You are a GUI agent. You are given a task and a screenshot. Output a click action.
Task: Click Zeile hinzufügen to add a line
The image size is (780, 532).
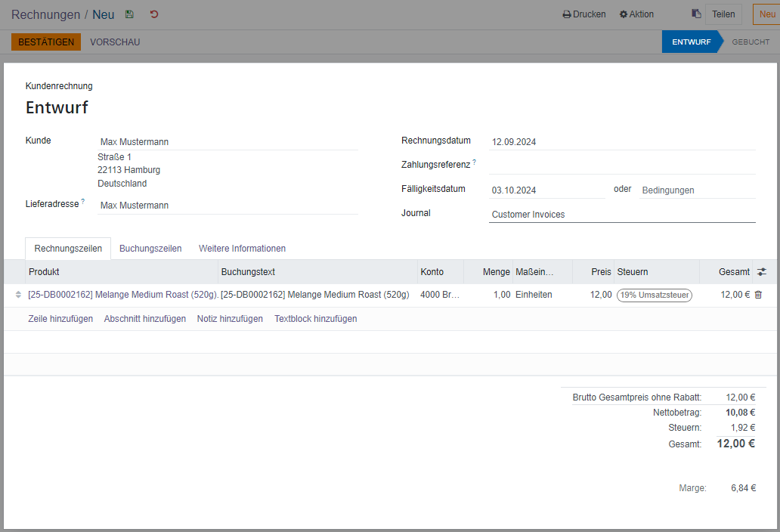pos(60,319)
